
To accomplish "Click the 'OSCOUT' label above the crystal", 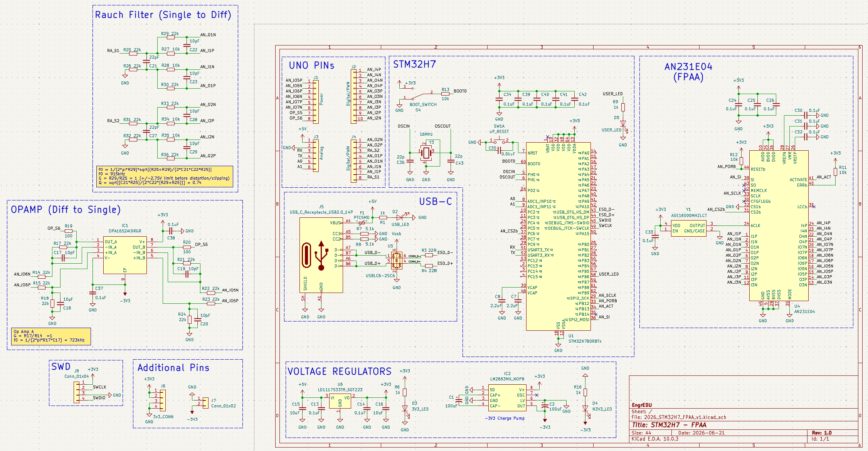I will pos(443,126).
